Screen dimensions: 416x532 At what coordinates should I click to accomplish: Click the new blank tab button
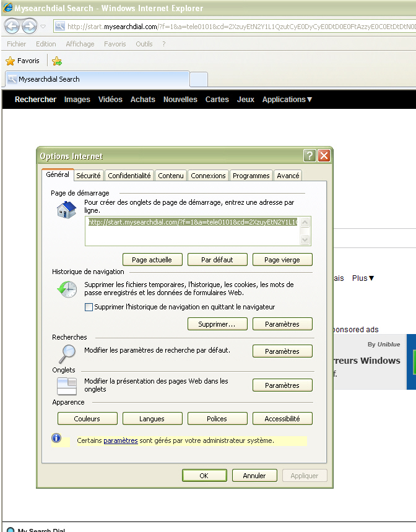pyautogui.click(x=199, y=80)
